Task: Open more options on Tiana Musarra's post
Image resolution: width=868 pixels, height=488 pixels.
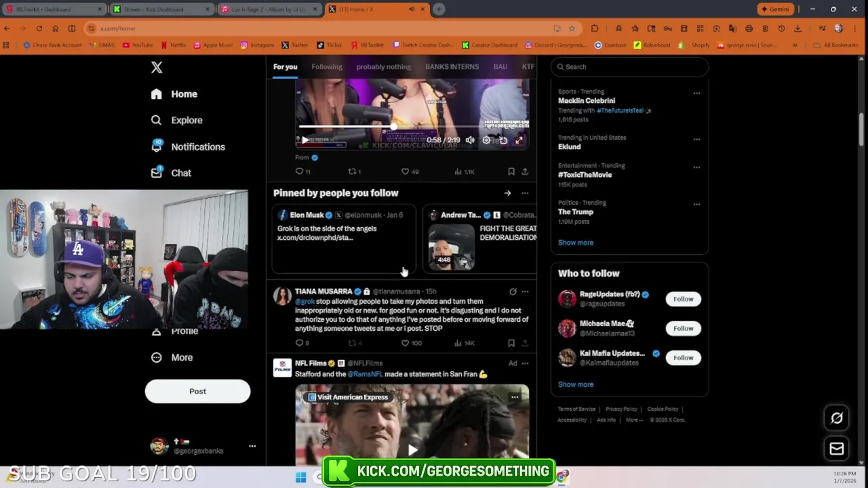Action: 525,291
